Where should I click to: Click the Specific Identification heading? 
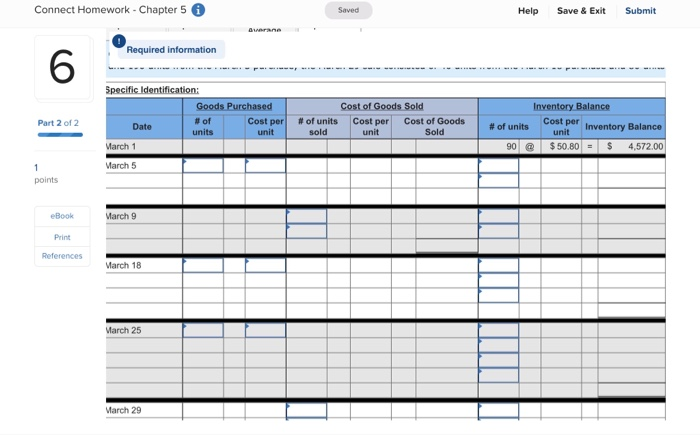pos(152,90)
